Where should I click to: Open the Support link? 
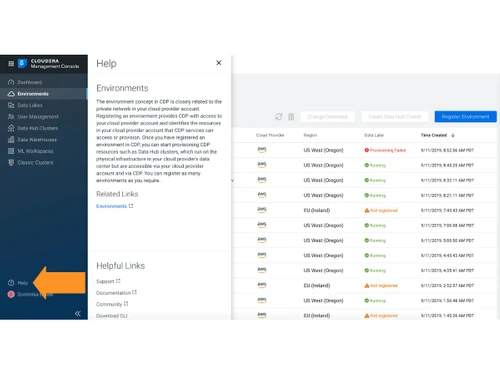point(105,281)
